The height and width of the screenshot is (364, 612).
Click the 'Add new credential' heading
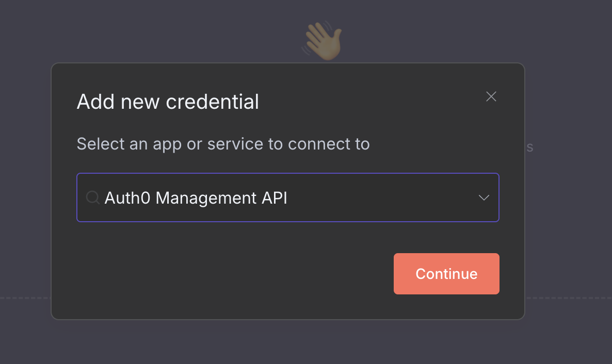coord(168,102)
